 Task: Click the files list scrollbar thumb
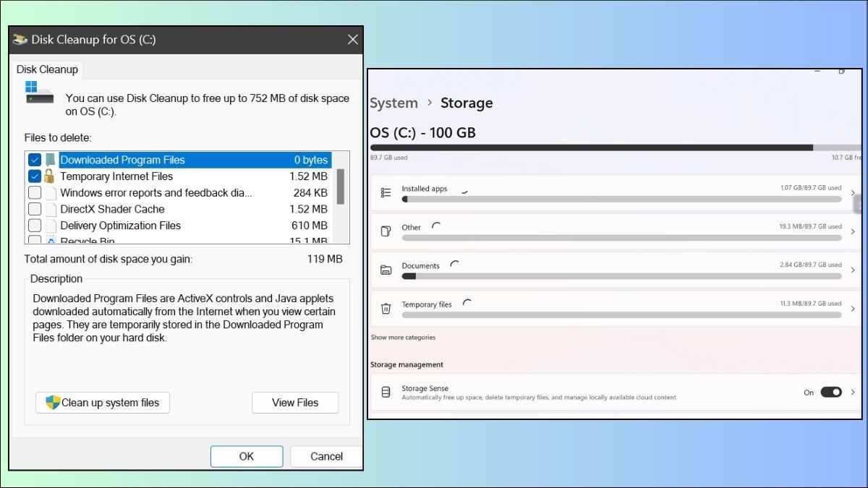(x=340, y=187)
